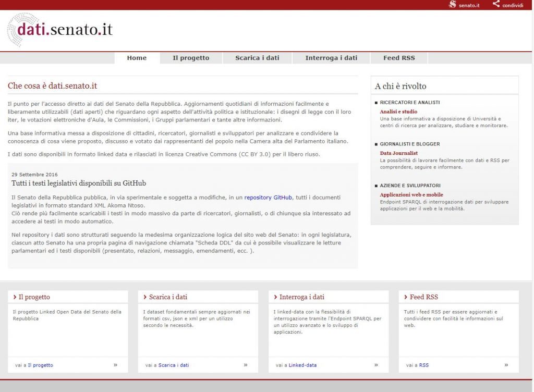
Task: Click the 'Che cosa è dati.senato.it' heading
Action: point(53,85)
